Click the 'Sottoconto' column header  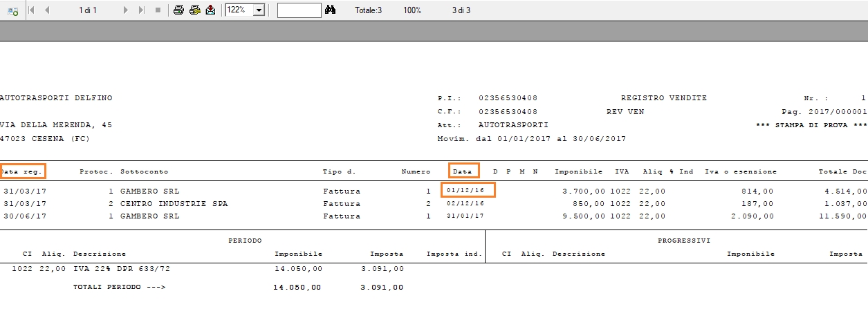pos(145,171)
